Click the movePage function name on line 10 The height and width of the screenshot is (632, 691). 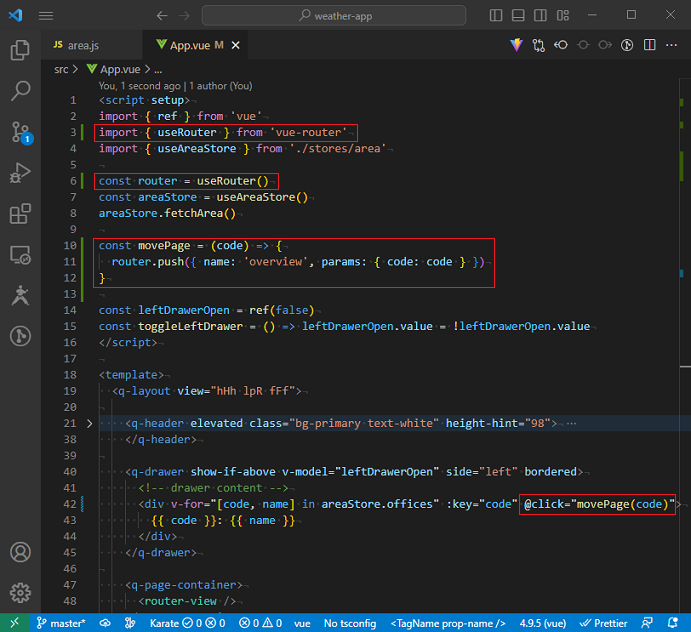[164, 245]
